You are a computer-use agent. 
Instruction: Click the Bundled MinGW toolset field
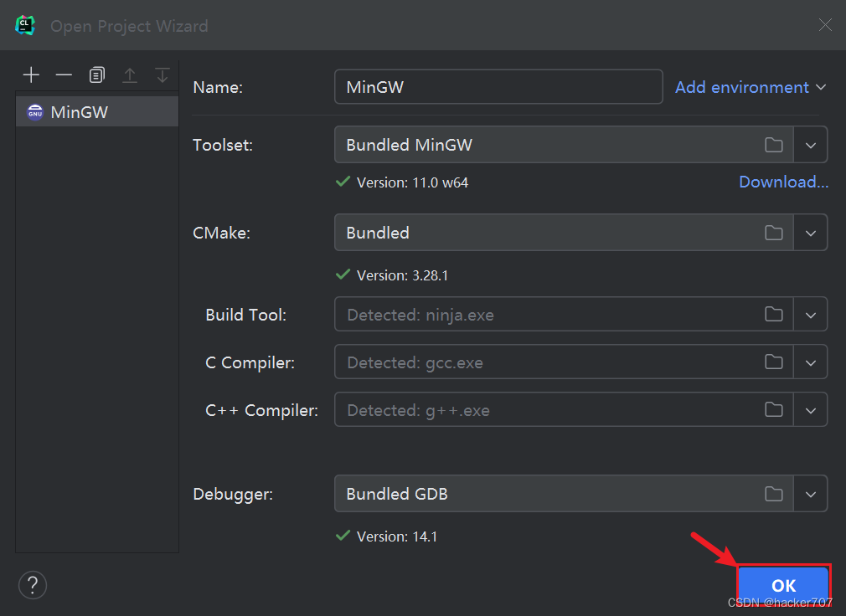[564, 145]
